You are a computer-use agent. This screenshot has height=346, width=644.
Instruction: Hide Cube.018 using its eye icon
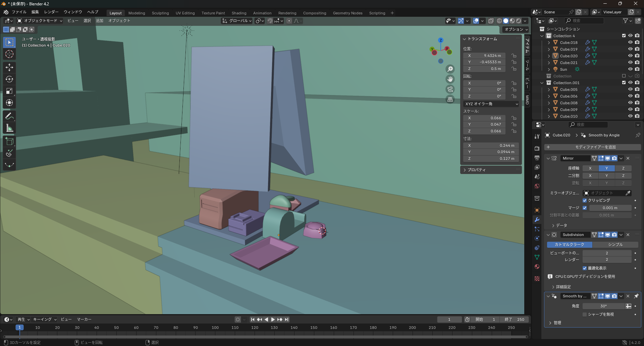(630, 42)
